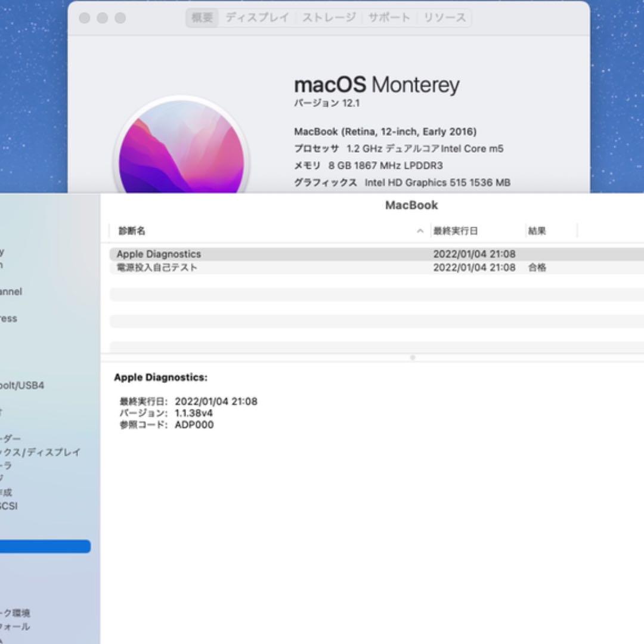This screenshot has width=644, height=644.
Task: Click the 結果 column header
Action: 537,231
